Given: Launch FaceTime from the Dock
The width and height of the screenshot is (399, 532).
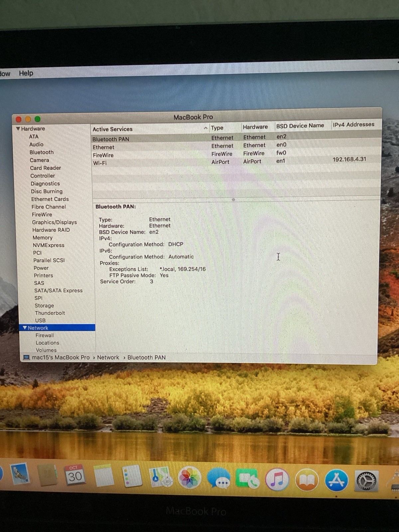Looking at the screenshot, I should pyautogui.click(x=248, y=479).
